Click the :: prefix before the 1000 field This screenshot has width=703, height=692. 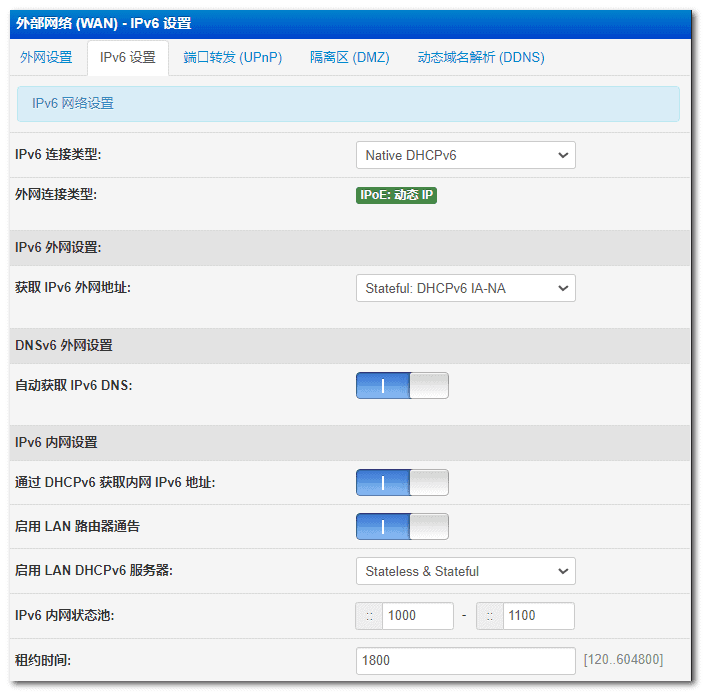pyautogui.click(x=369, y=616)
